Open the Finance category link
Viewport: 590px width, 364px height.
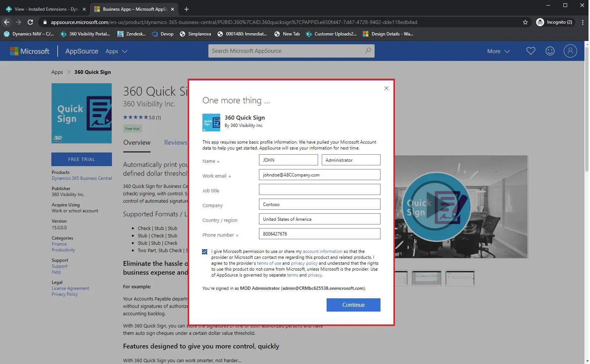coord(59,244)
